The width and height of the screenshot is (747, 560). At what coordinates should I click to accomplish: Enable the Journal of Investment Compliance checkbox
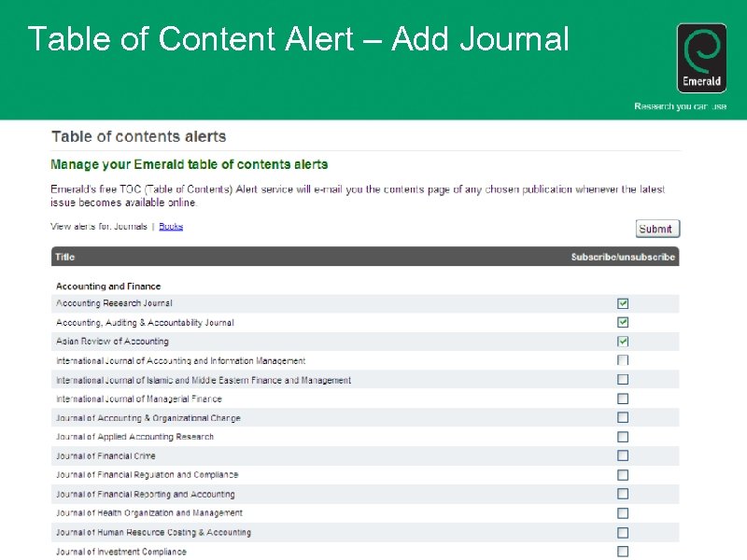click(623, 552)
